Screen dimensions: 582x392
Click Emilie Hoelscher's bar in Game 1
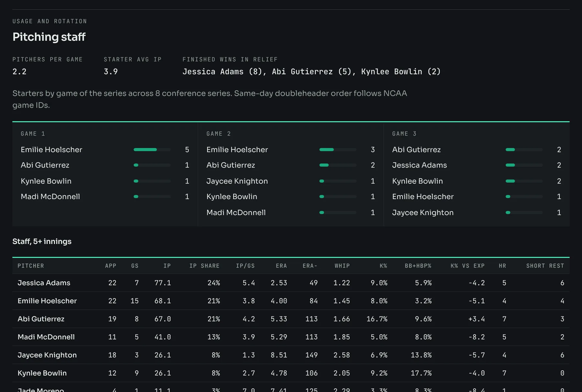[152, 150]
